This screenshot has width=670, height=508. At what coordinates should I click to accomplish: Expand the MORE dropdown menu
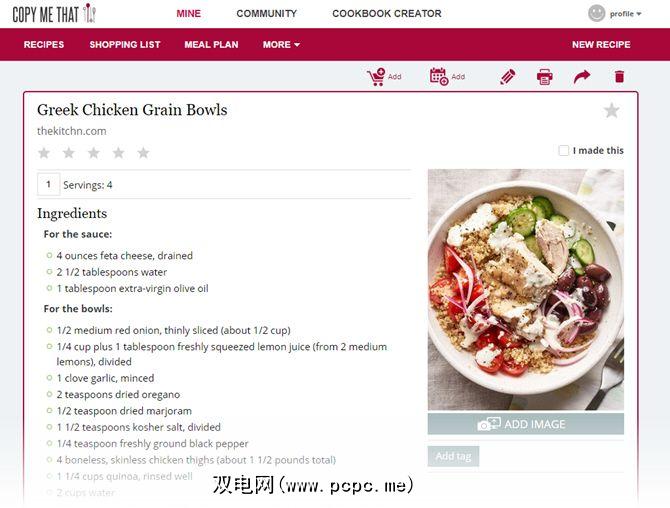[x=281, y=44]
